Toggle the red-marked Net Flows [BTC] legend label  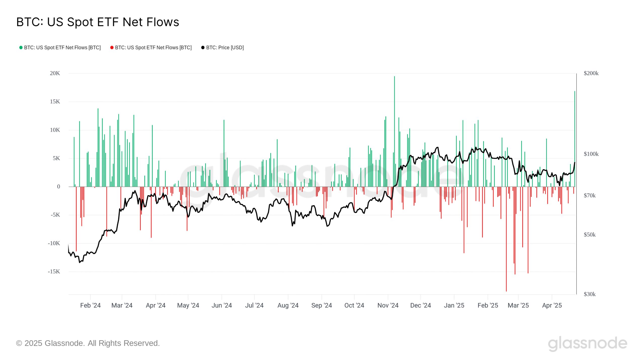[153, 48]
